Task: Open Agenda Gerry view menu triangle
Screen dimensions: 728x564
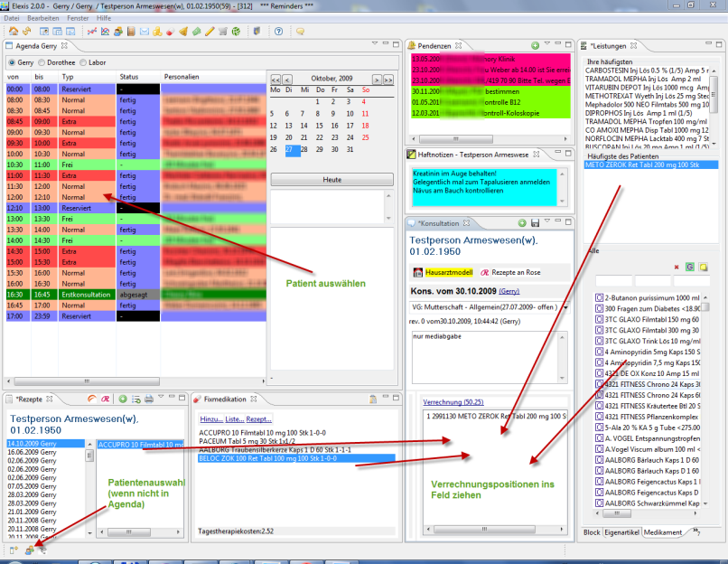Action: coord(375,43)
